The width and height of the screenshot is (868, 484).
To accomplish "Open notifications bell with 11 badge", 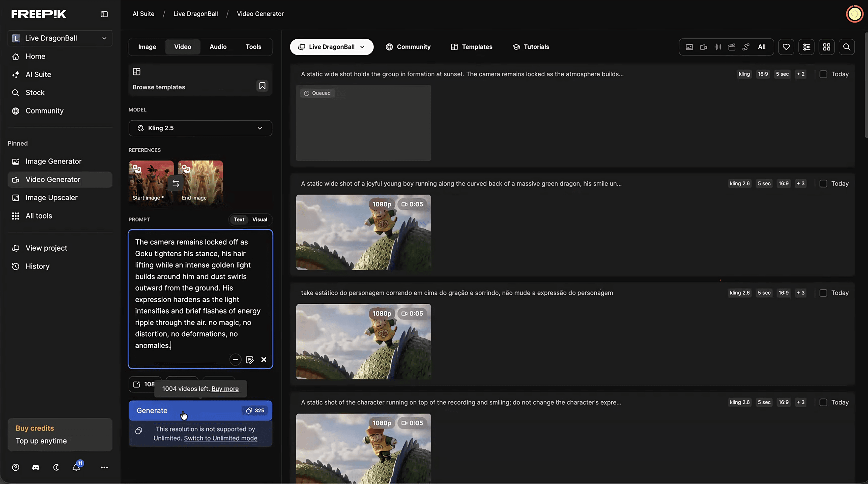I will [76, 467].
